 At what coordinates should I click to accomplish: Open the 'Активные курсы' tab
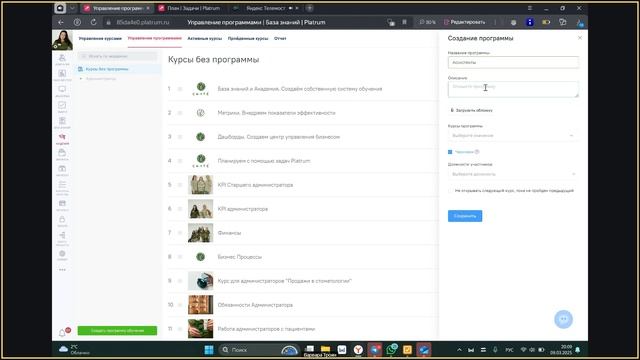click(204, 38)
